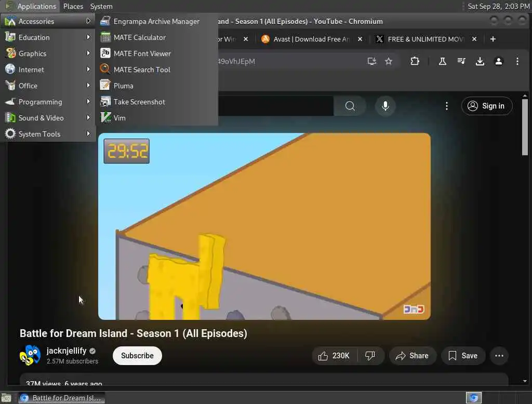The image size is (532, 404).
Task: Click the Chromium workspace switcher icon
Action: (474, 398)
